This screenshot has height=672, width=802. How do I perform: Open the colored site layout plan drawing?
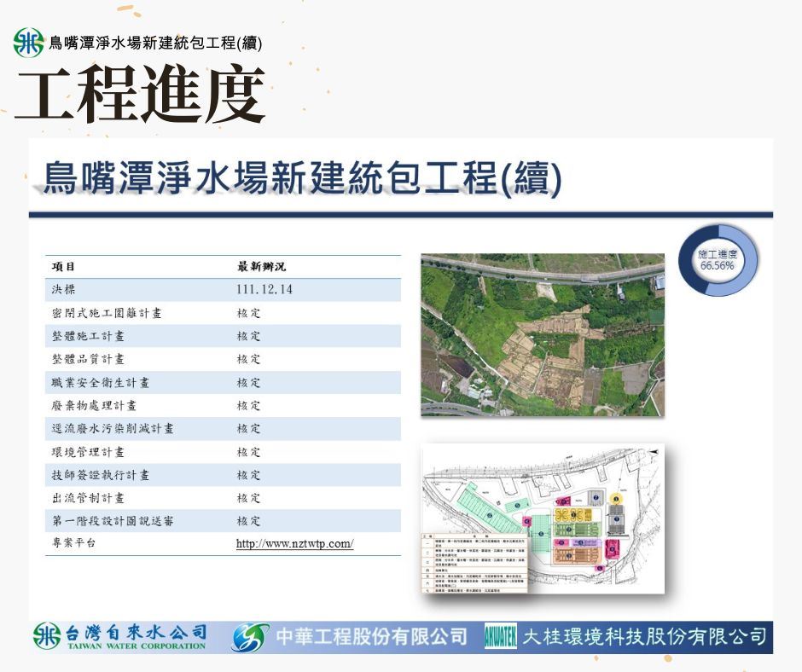(x=542, y=521)
